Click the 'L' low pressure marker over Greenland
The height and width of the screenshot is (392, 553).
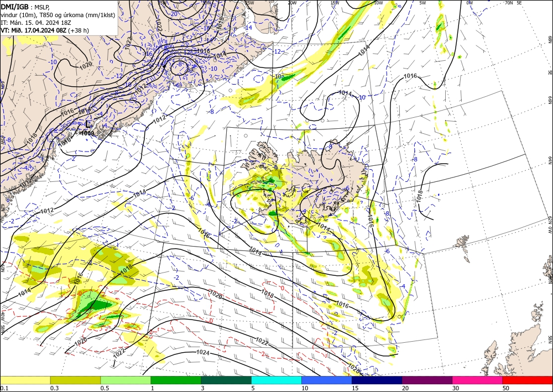pos(88,124)
